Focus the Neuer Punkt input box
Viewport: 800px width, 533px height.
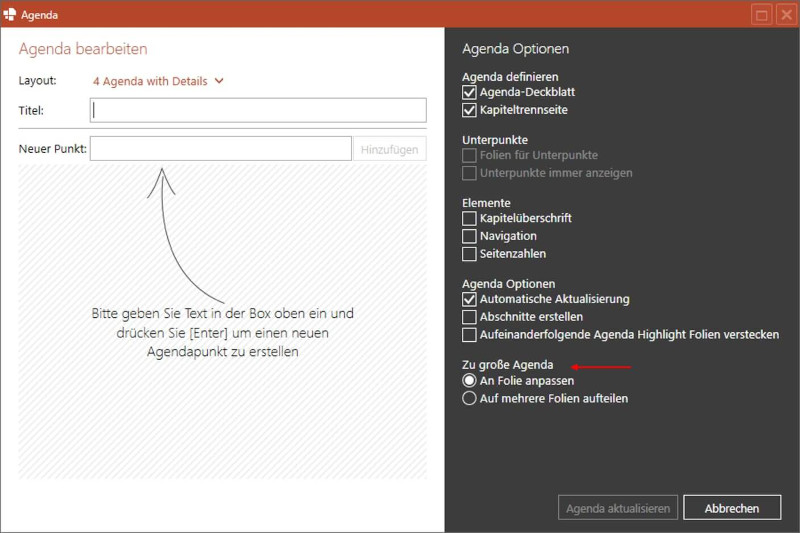pos(220,149)
